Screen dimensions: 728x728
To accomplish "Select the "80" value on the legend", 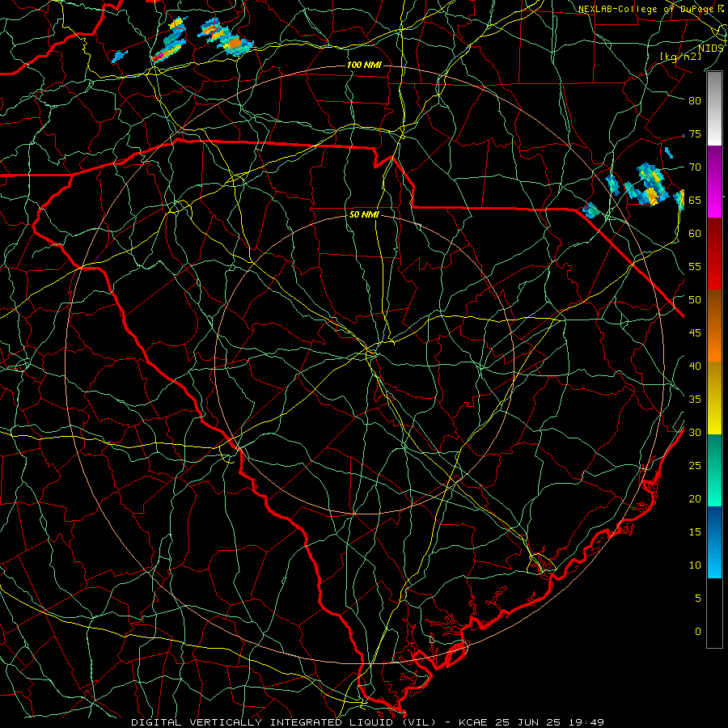I will coord(695,101).
